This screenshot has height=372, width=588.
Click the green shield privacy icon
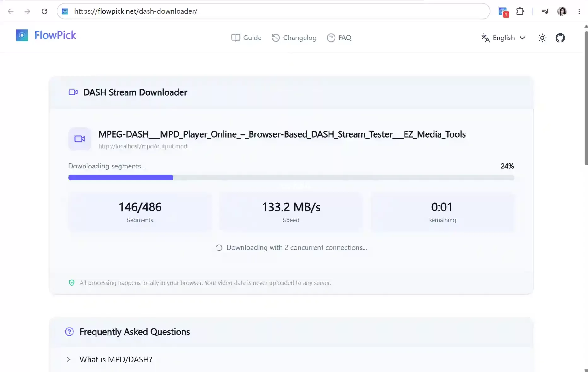tap(72, 283)
